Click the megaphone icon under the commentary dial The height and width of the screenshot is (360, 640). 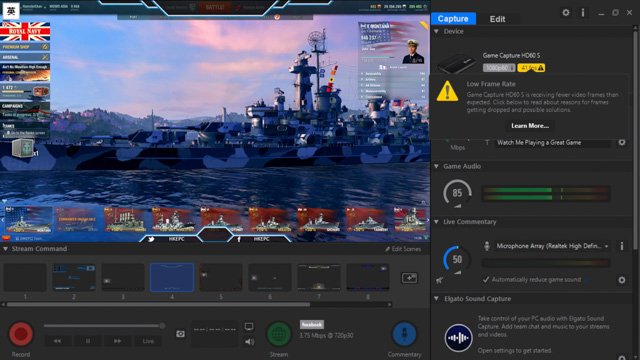coord(440,280)
